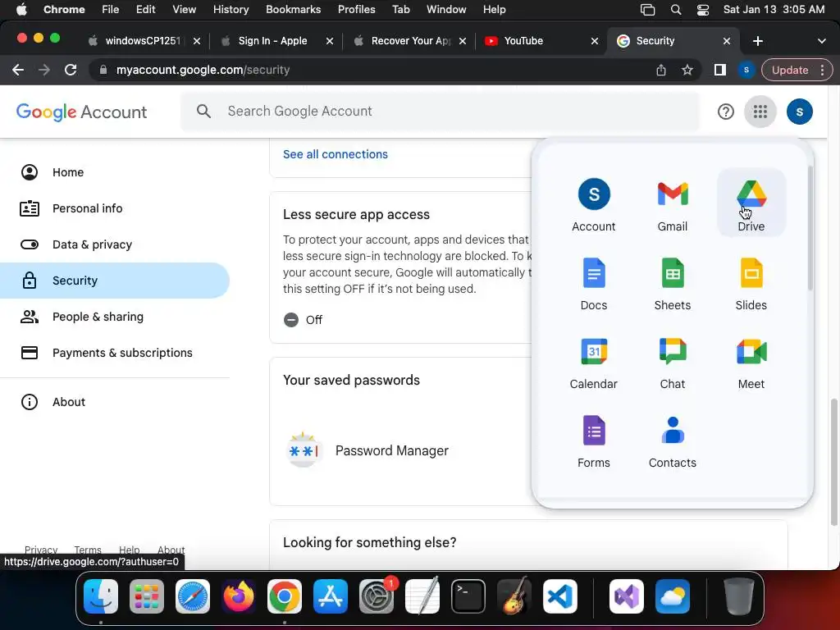840x630 pixels.
Task: Open the History menu in menu bar
Action: [x=231, y=9]
